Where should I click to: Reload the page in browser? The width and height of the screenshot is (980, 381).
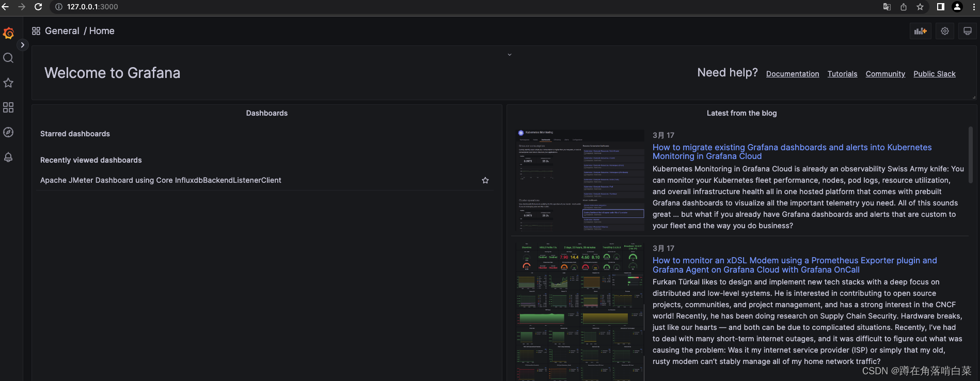tap(38, 7)
